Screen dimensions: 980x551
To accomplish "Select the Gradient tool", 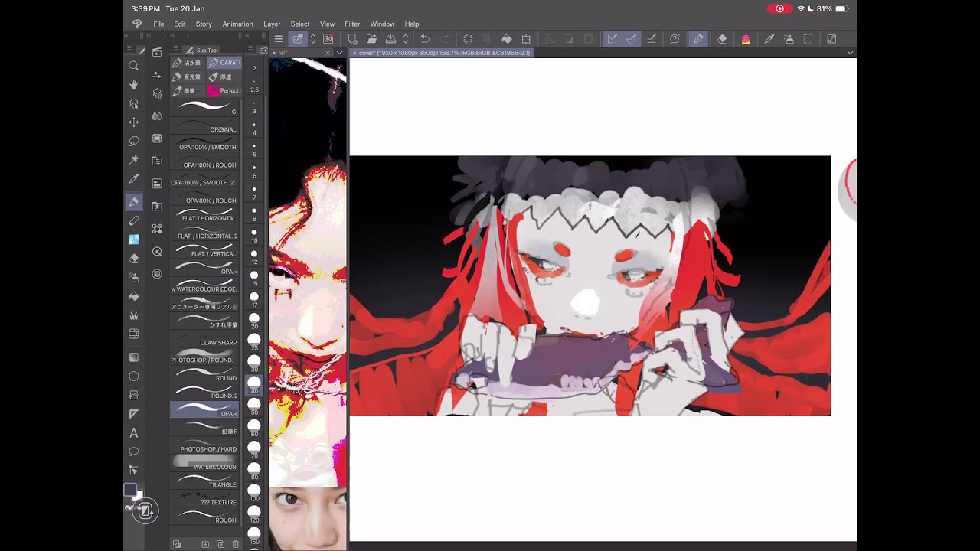I will [133, 357].
